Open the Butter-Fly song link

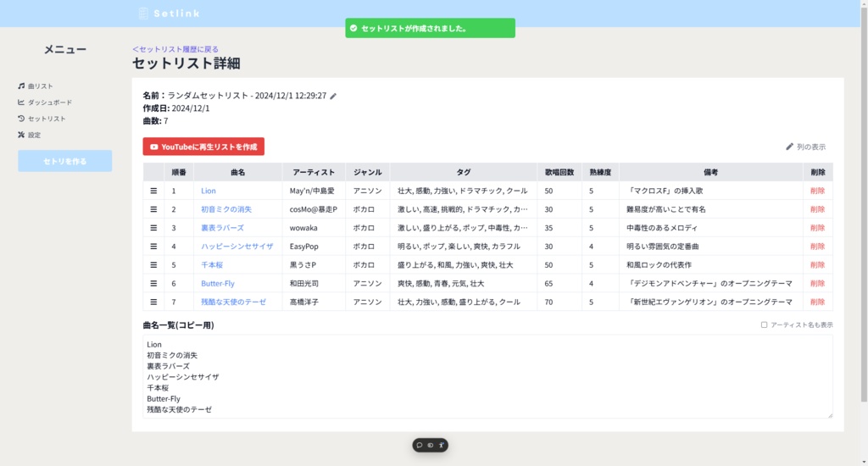tap(218, 283)
